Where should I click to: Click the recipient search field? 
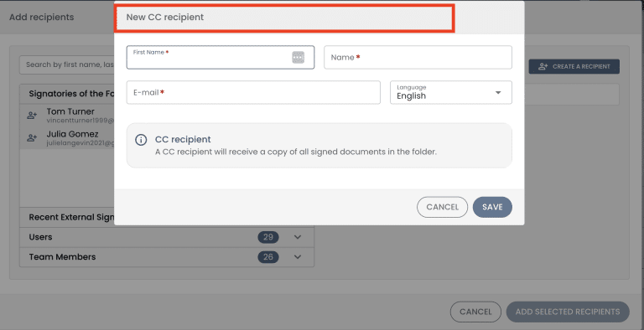coord(67,64)
